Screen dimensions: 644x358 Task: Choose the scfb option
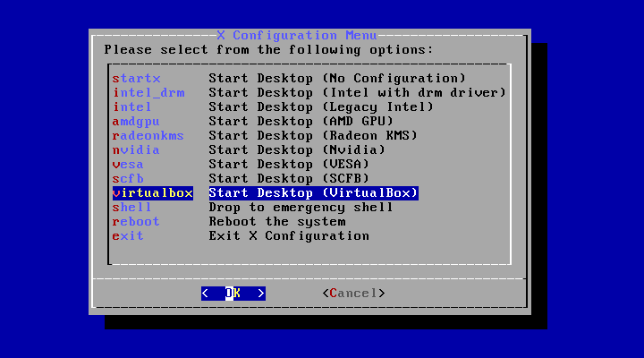[x=128, y=179]
